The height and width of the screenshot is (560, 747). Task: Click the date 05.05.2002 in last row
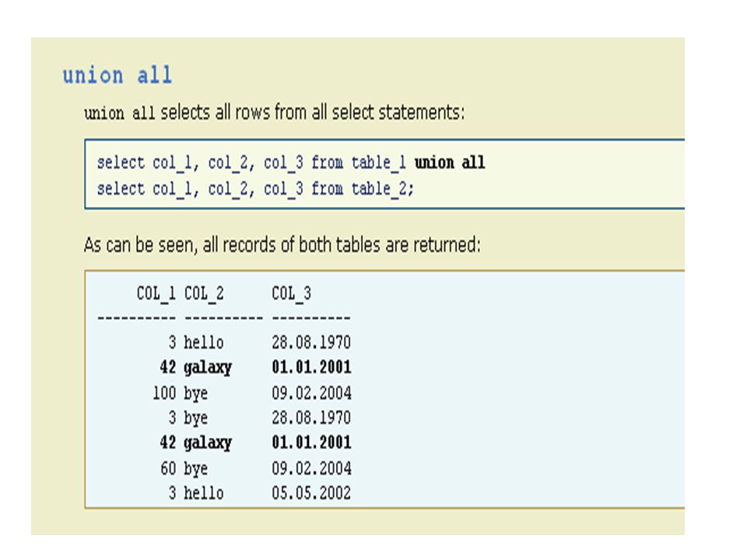pyautogui.click(x=311, y=493)
